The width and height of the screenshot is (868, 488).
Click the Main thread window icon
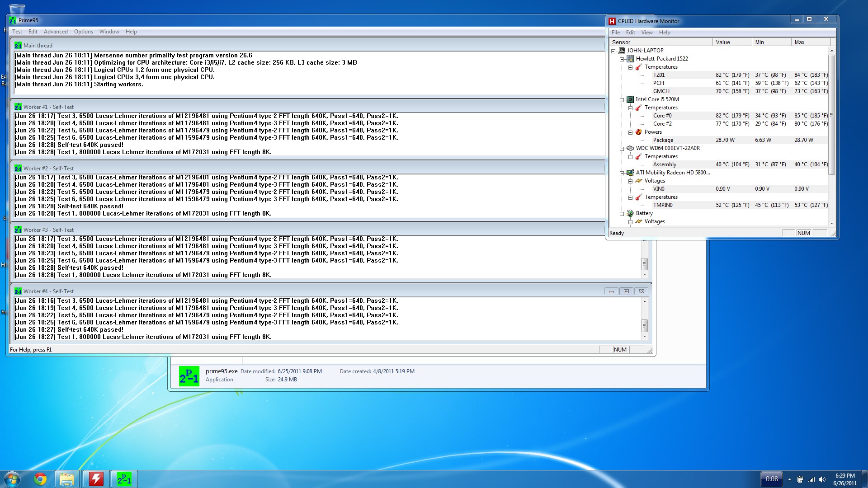(x=18, y=46)
